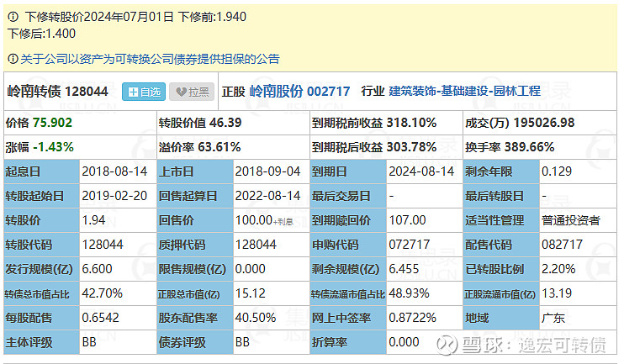
Task: Select the 股东配售率 value 40.50%
Action: (x=256, y=318)
